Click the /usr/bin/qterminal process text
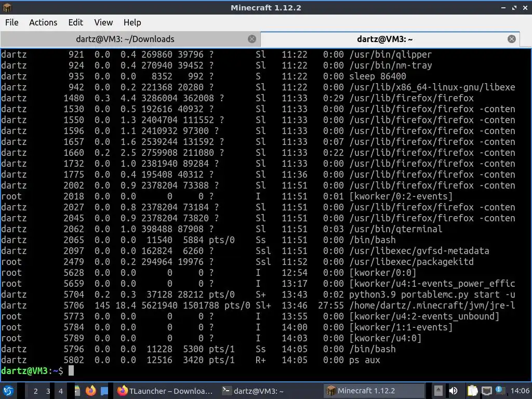Viewport: 532px width, 399px height. click(396, 229)
